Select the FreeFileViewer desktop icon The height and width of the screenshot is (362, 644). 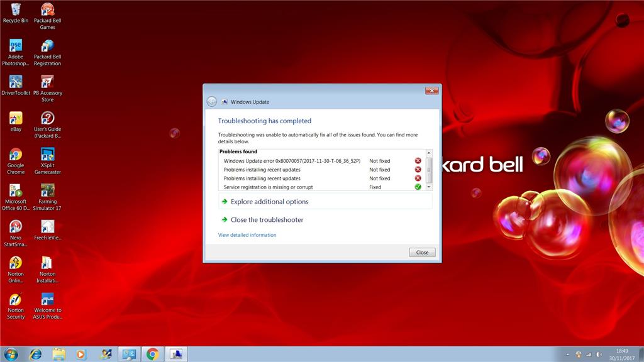click(x=47, y=230)
